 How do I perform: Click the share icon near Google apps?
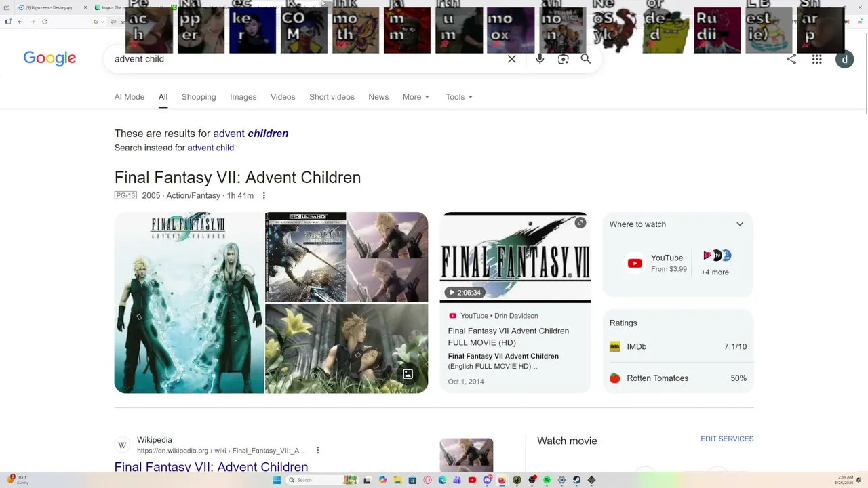coord(791,59)
